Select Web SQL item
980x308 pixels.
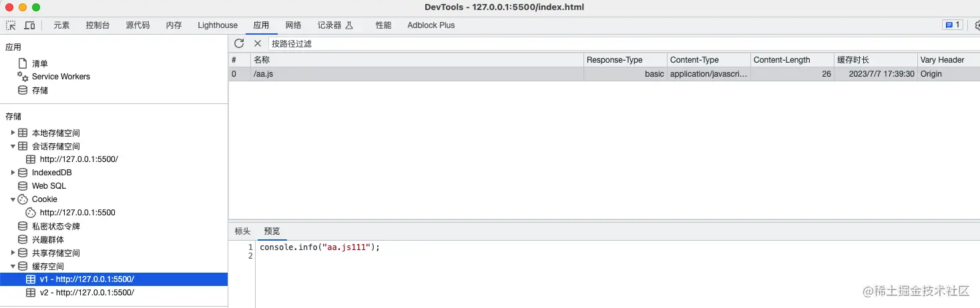(49, 186)
